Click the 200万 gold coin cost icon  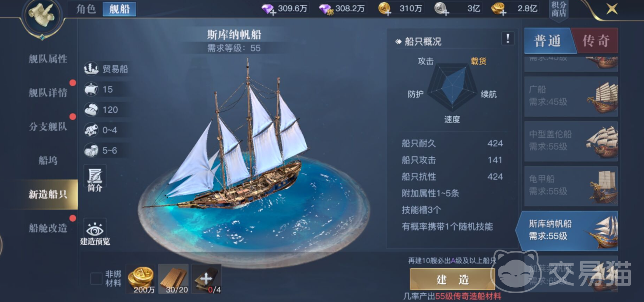point(141,278)
